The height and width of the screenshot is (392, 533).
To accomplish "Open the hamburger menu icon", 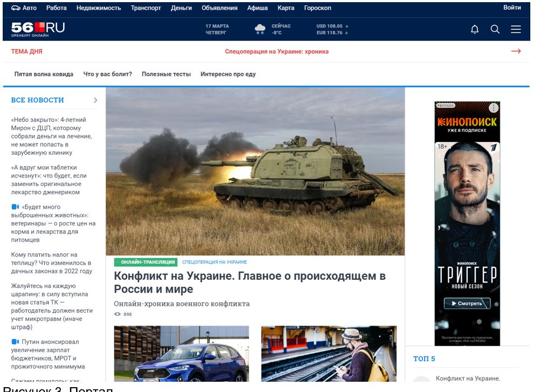I will click(516, 29).
